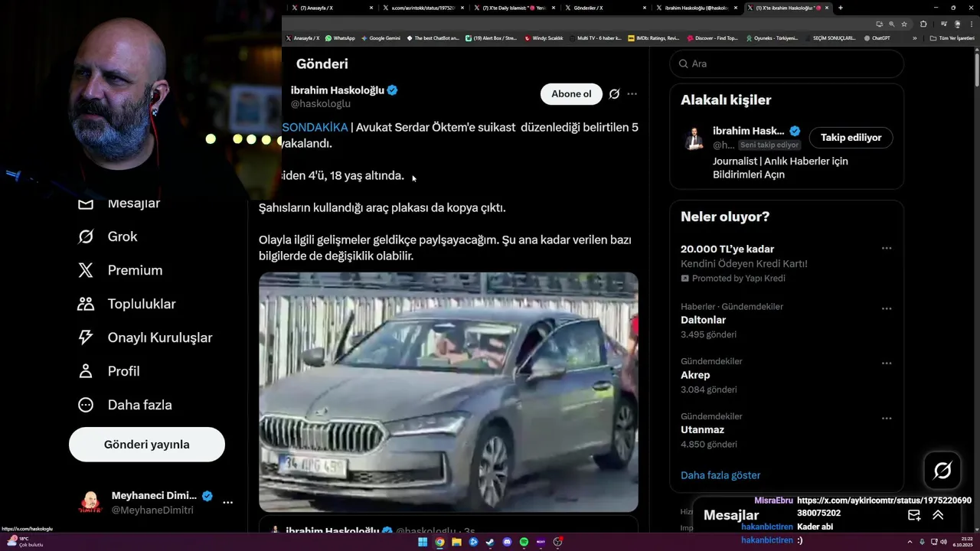Open The best ChatBot bookmark
This screenshot has height=551, width=980.
point(433,38)
